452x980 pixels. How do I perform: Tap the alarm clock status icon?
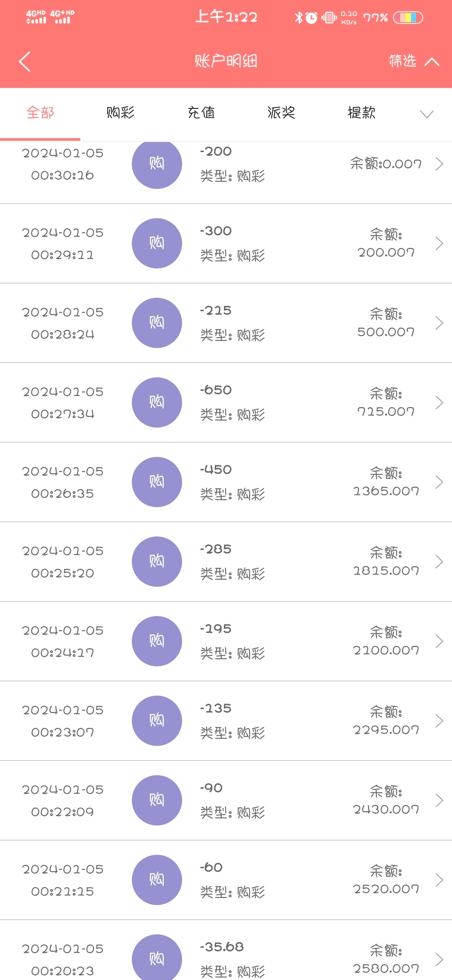311,18
